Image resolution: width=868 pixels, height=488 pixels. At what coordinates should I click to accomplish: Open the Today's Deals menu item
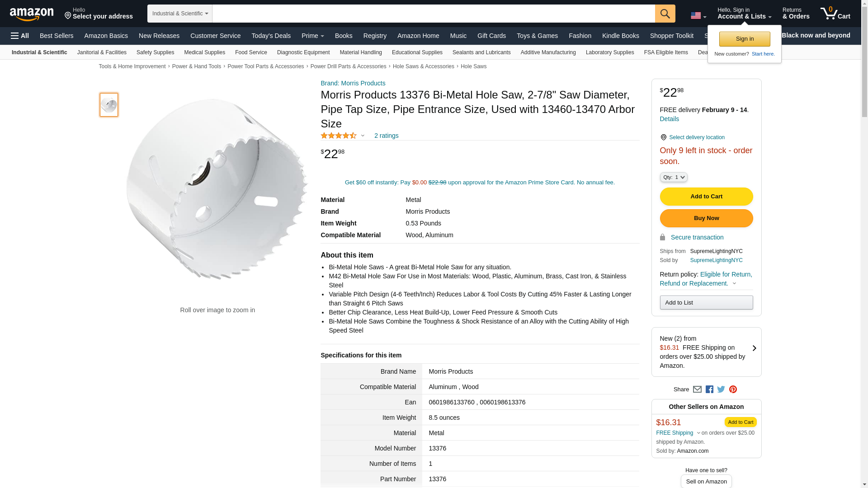271,36
